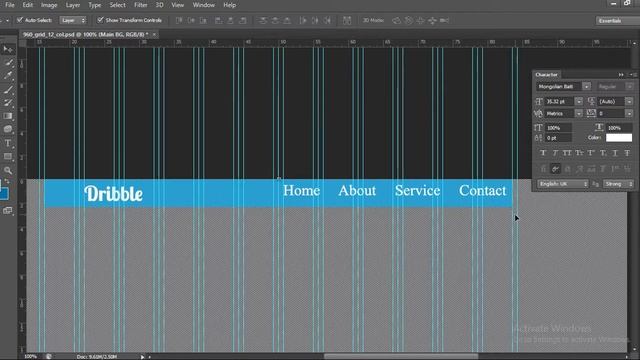Open the Filter menu
Screen dimensions: 640x360
pos(140,5)
